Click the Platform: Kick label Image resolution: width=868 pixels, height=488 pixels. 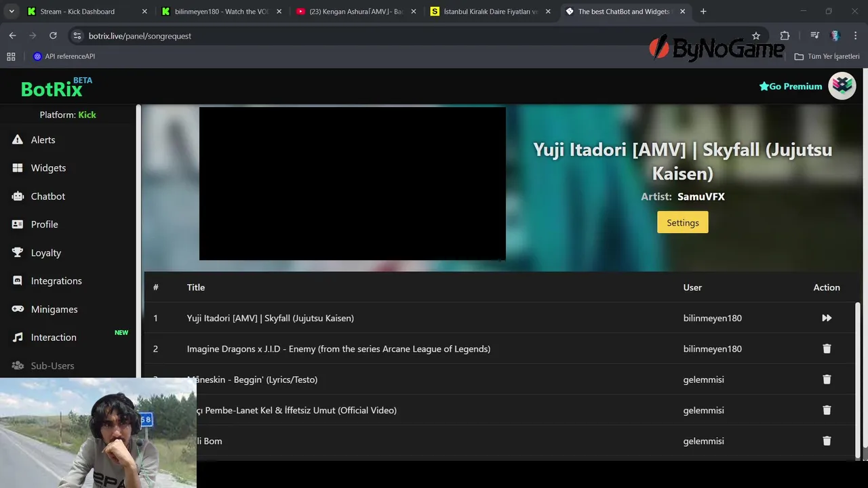click(68, 115)
